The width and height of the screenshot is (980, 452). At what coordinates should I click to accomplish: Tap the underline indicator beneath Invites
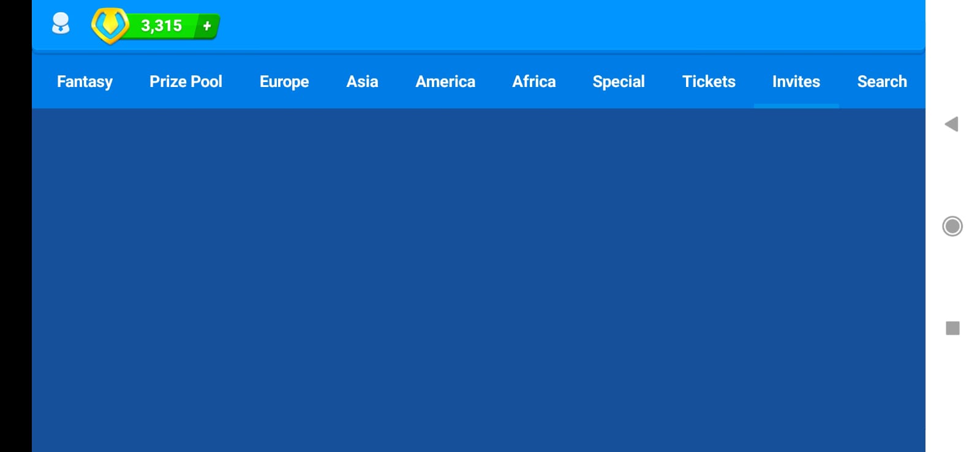[796, 106]
